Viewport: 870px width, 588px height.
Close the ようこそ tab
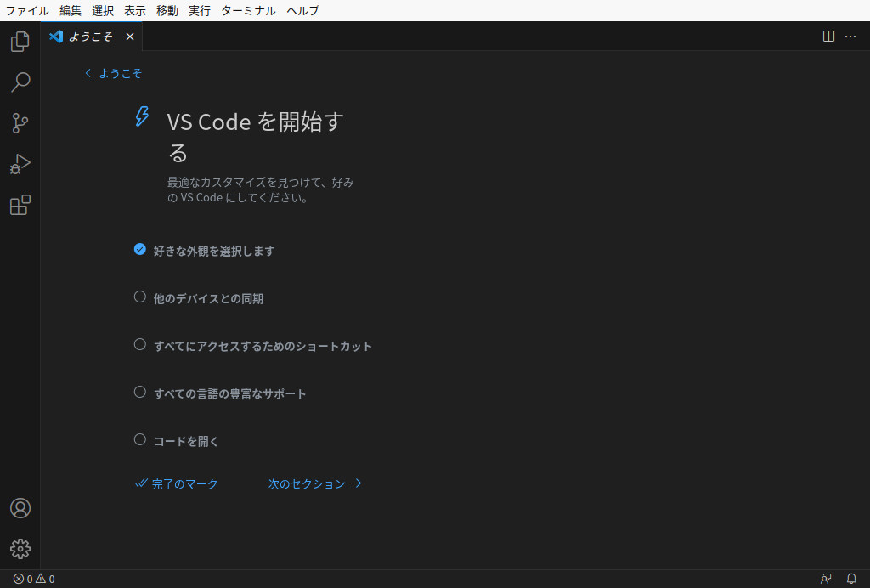130,37
